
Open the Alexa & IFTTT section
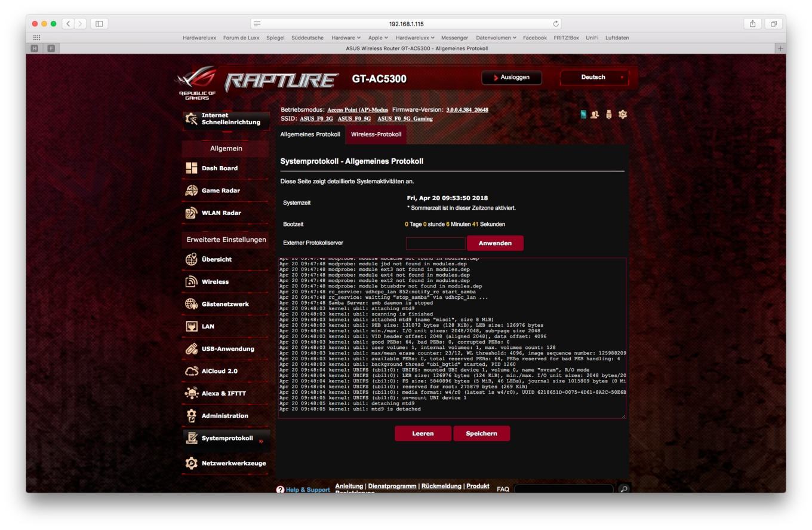226,393
